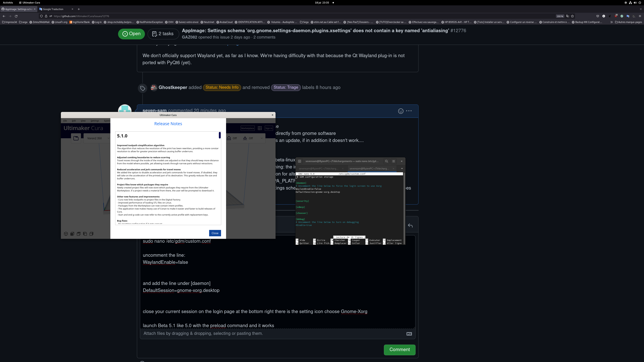Open the terminal hamburger menu
644x362 pixels.
tap(393, 161)
